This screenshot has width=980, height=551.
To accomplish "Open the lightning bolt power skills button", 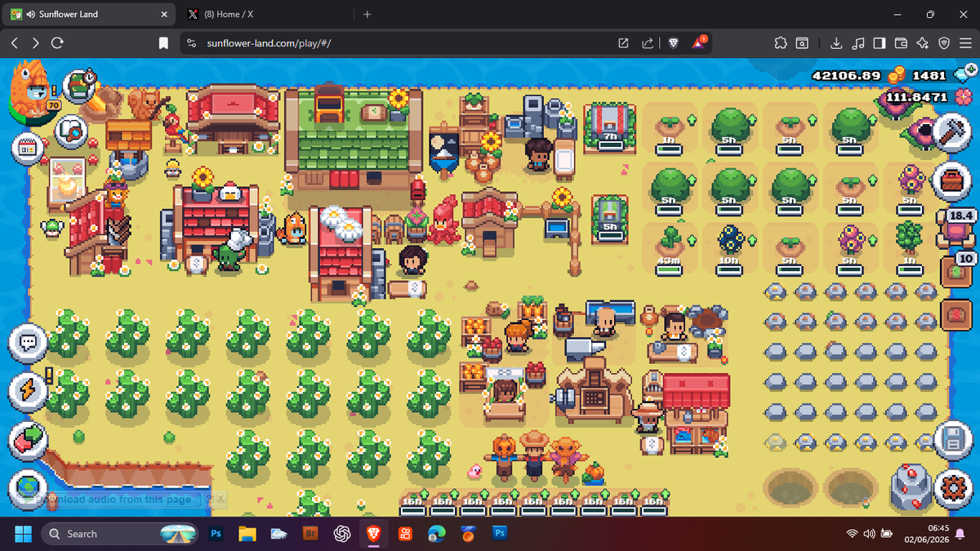I will coord(29,391).
